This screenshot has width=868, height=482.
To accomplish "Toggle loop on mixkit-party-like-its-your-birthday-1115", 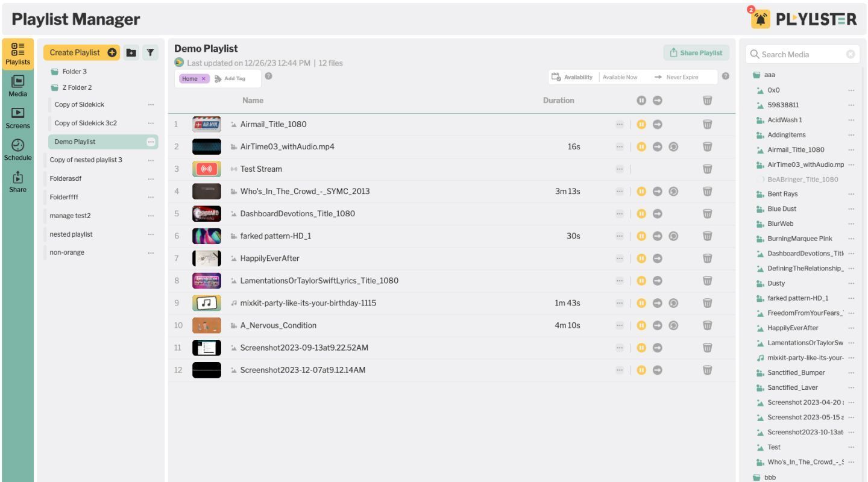I will click(675, 303).
